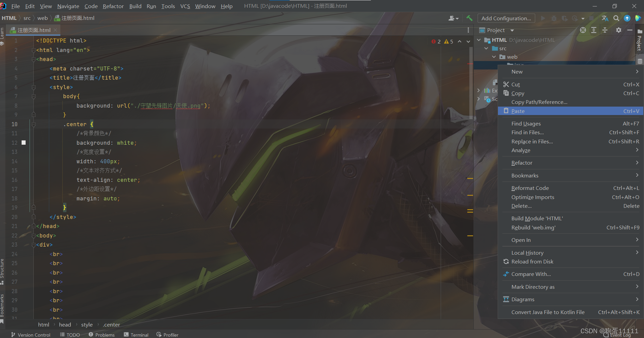Click Collapse All icon in Project panel
Viewport: 644px width, 338px height.
(605, 30)
